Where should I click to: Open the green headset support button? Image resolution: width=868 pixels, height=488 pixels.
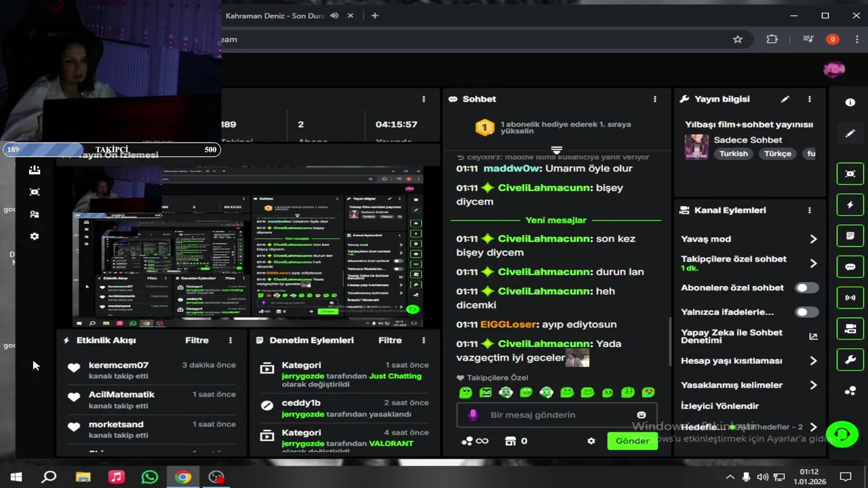[842, 433]
